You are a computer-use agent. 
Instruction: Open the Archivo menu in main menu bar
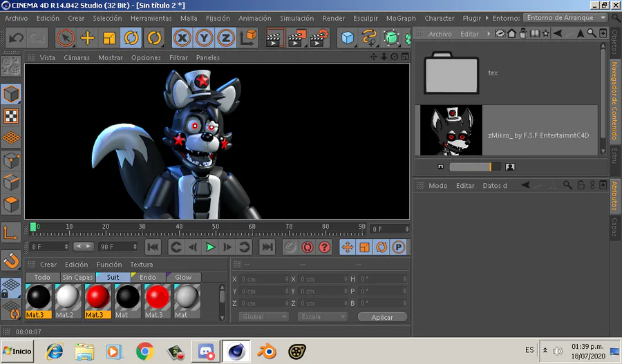tap(17, 18)
